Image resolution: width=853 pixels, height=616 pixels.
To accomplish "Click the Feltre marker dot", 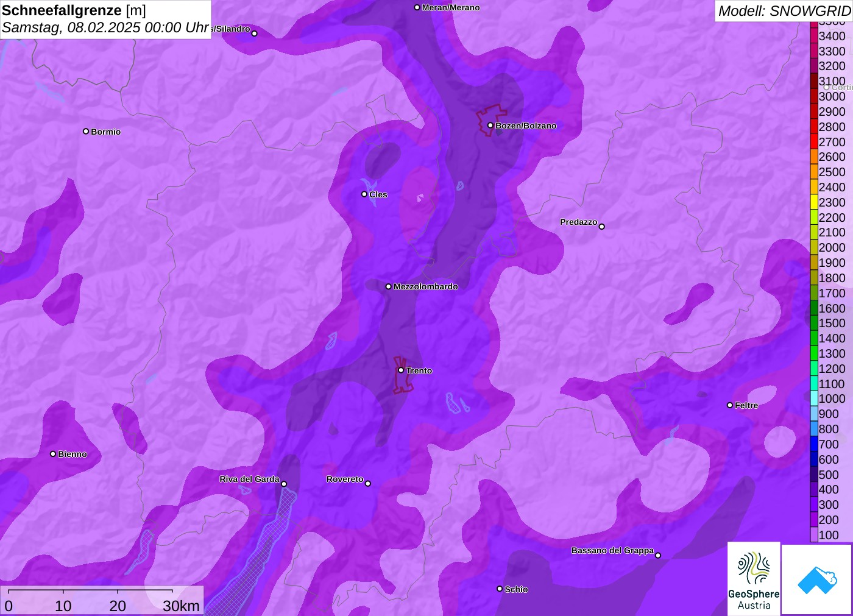I will 730,405.
